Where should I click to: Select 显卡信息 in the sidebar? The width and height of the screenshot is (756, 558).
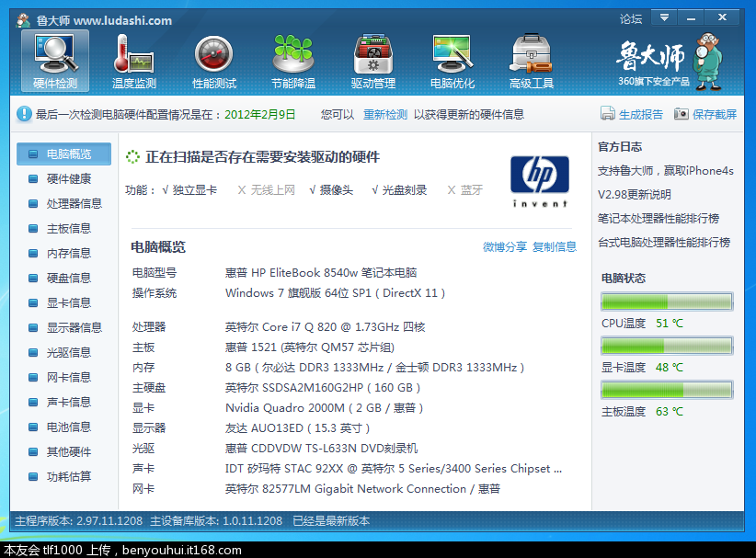point(68,302)
